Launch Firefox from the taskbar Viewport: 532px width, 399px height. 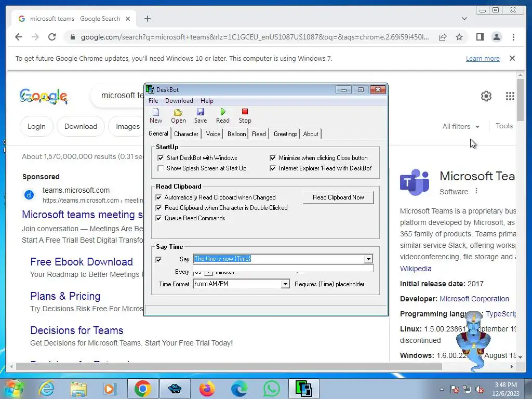pos(207,389)
